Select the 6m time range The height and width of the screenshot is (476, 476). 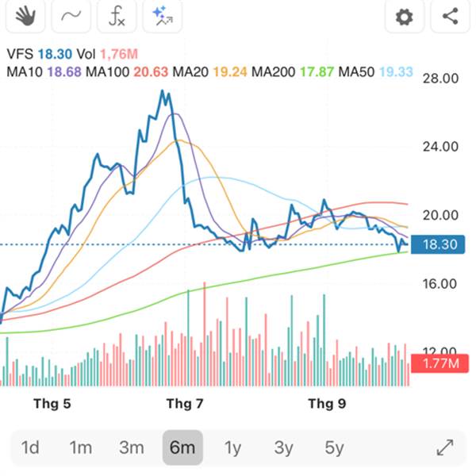pyautogui.click(x=182, y=447)
